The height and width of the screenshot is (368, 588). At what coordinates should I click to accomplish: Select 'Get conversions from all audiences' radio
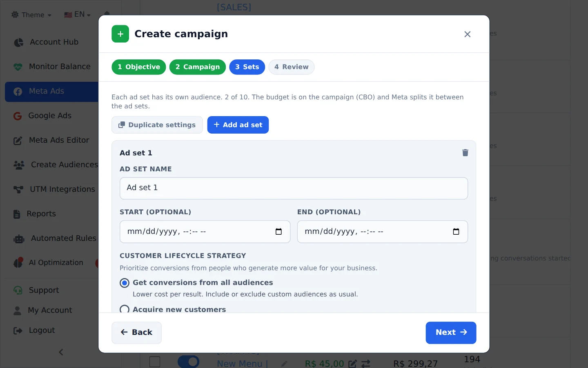click(x=125, y=283)
